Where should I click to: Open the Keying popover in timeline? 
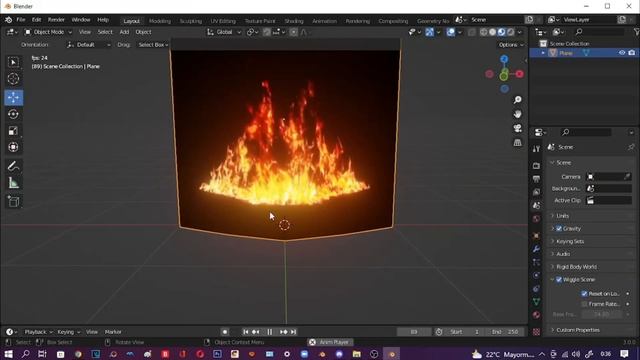[x=69, y=332]
